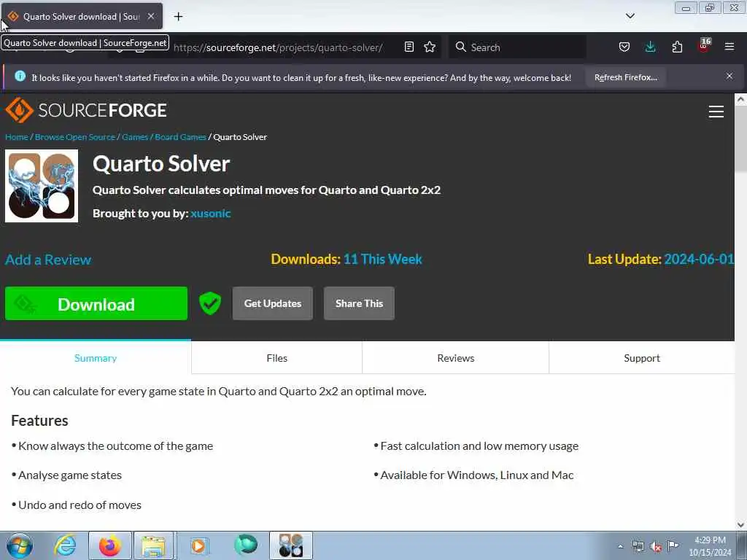Viewport: 747px width, 560px height.
Task: Click the Firefox taskbar icon
Action: (110, 545)
